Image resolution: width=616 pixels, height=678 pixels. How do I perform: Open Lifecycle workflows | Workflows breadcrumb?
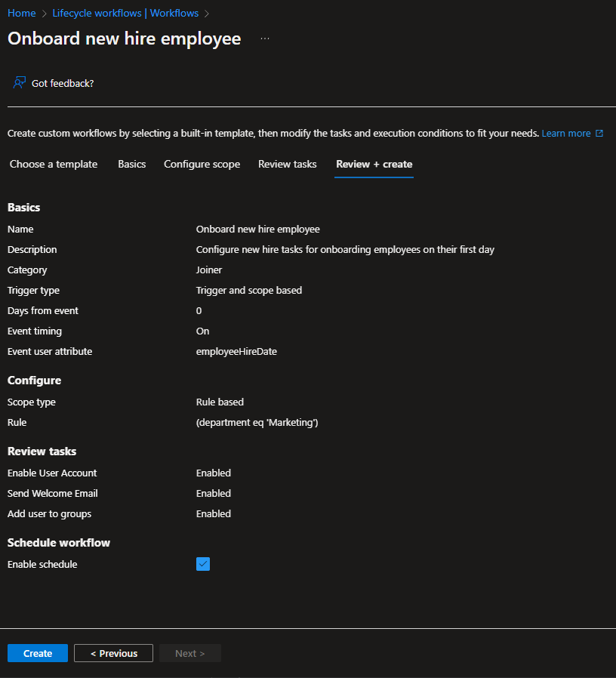(125, 14)
